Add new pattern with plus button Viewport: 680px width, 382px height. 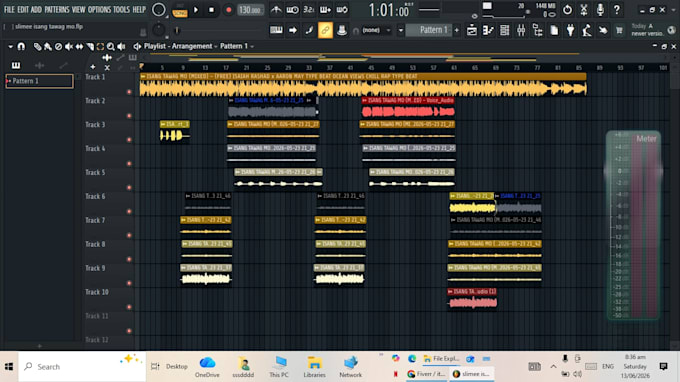tap(457, 30)
